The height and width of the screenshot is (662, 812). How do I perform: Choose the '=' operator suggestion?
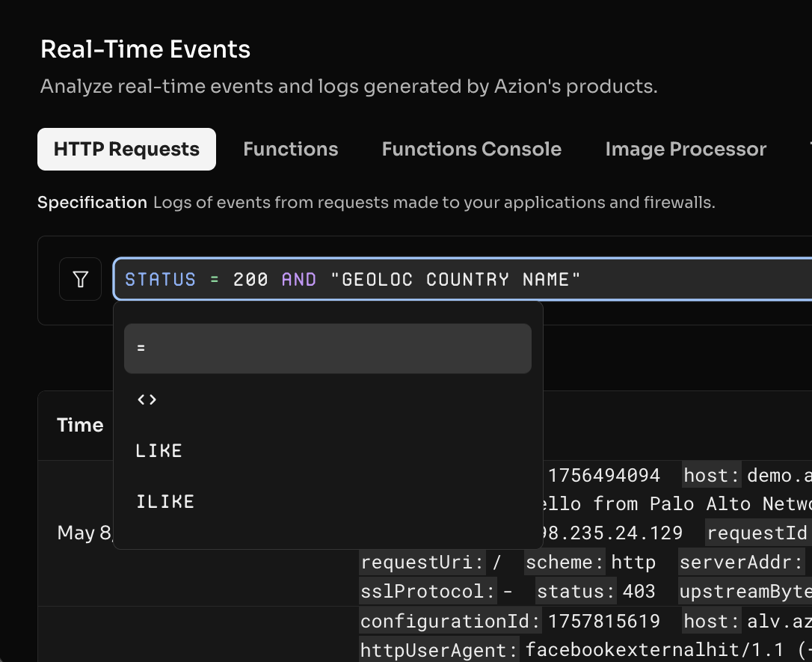pos(327,349)
